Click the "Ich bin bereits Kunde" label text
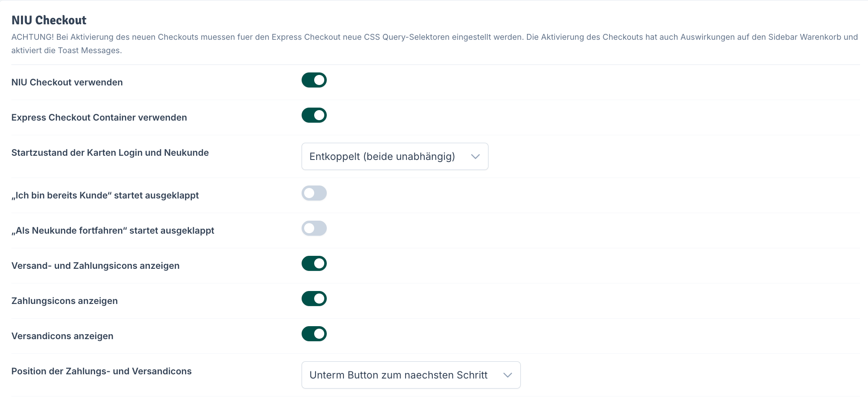The width and height of the screenshot is (868, 412). click(105, 195)
